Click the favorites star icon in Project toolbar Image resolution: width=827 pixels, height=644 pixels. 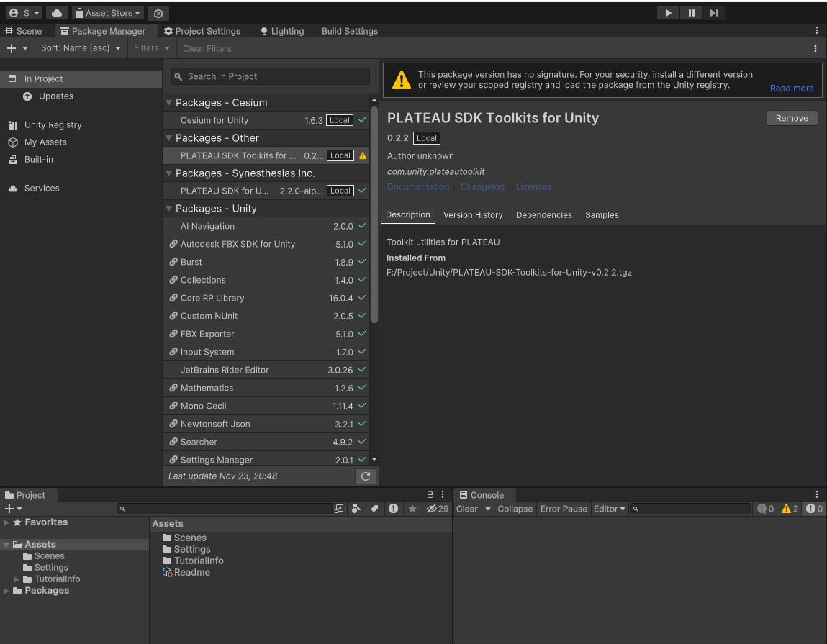[x=412, y=509]
